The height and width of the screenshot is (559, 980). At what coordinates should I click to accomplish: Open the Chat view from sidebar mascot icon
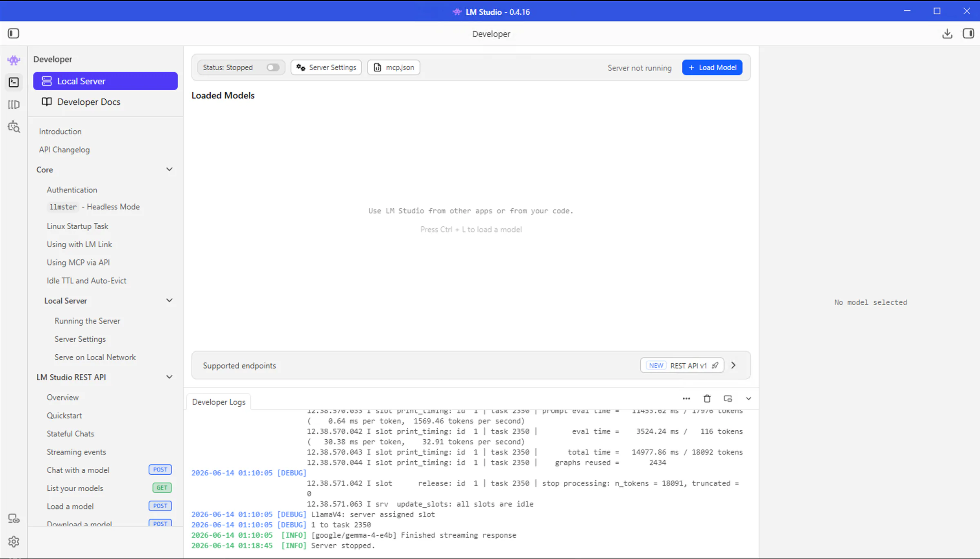tap(13, 60)
